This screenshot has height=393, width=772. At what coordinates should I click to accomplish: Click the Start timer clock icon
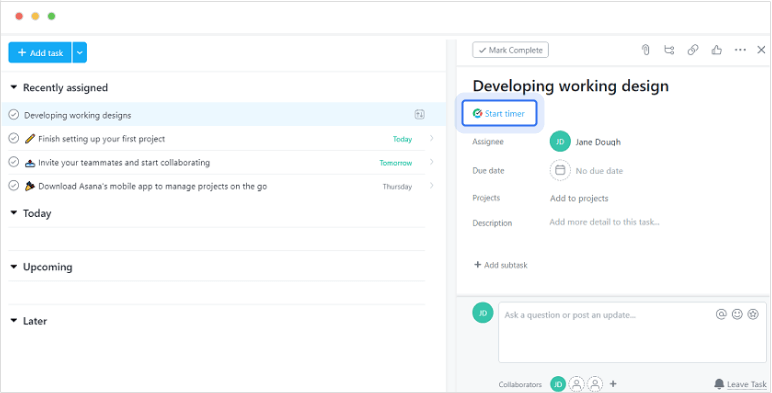(477, 113)
